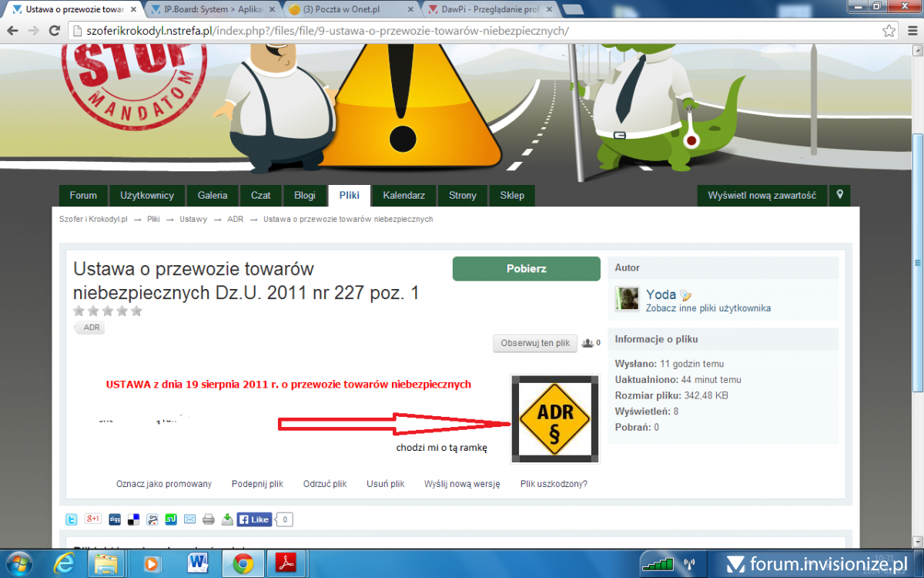924x578 pixels.
Task: Open the Galeria navigation tab
Action: (x=212, y=196)
